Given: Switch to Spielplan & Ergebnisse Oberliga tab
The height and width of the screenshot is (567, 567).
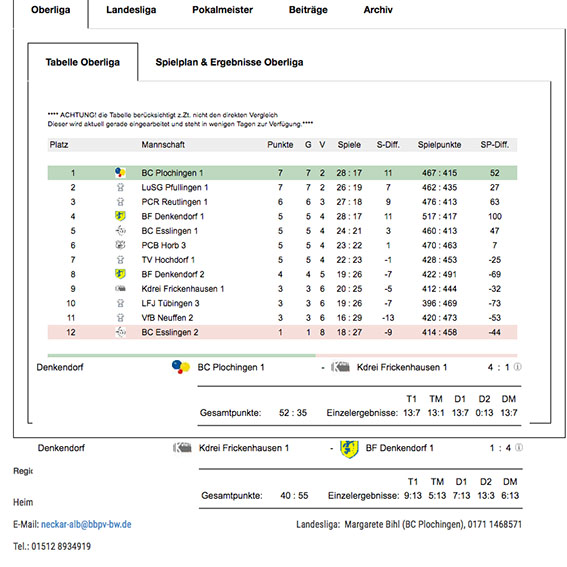Looking at the screenshot, I should click(229, 62).
